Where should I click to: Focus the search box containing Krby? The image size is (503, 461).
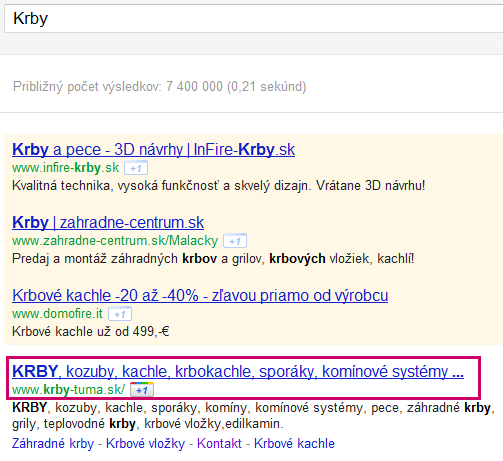click(x=253, y=18)
